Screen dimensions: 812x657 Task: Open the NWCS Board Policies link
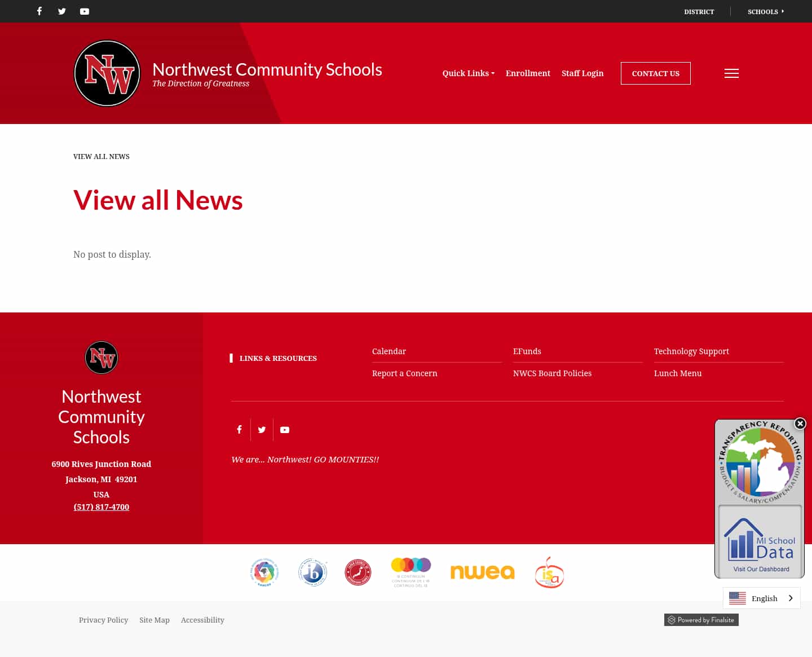pos(552,373)
